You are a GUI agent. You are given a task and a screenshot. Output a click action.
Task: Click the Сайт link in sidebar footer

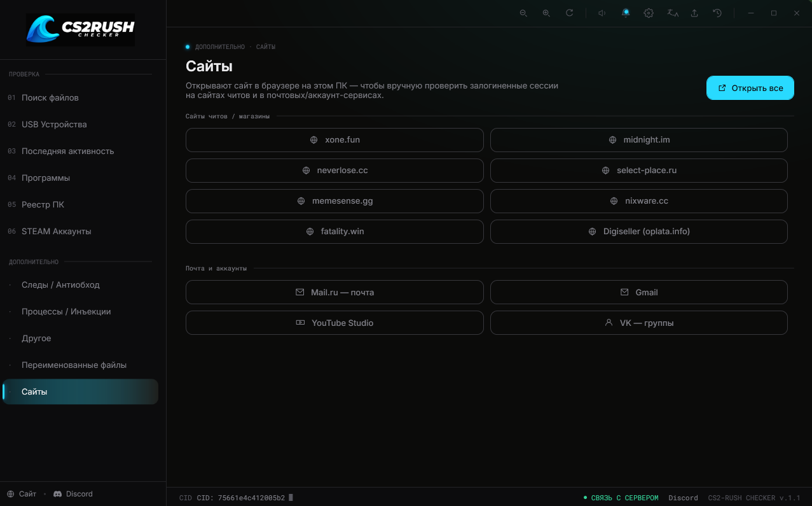coord(27,494)
